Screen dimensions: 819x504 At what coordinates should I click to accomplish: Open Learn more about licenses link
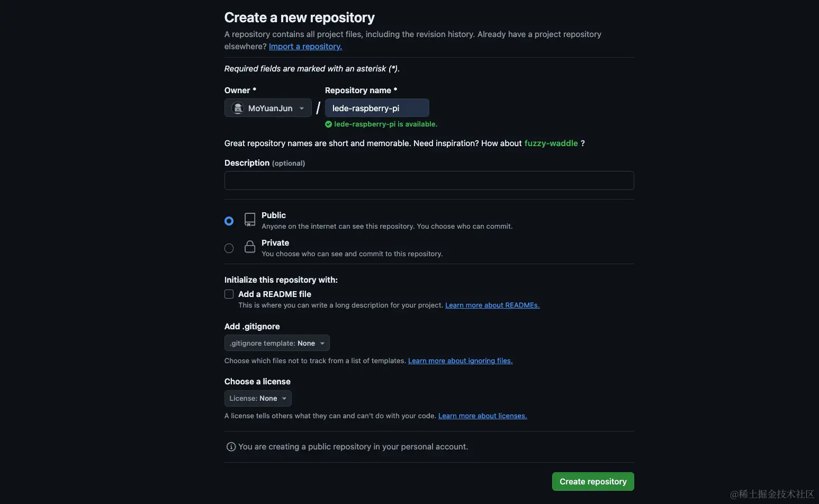(x=483, y=416)
